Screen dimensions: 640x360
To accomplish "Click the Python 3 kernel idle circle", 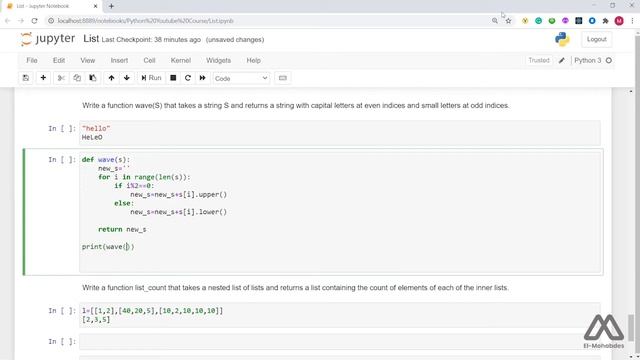I will [x=609, y=60].
